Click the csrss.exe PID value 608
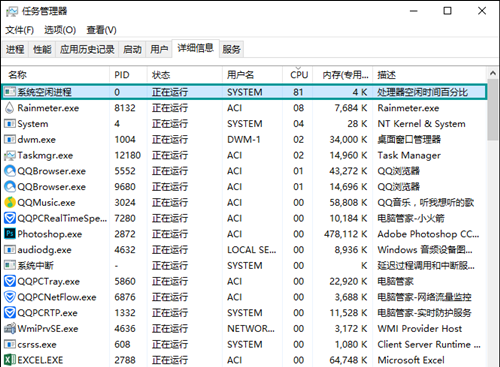This screenshot has width=500, height=367. pos(122,344)
